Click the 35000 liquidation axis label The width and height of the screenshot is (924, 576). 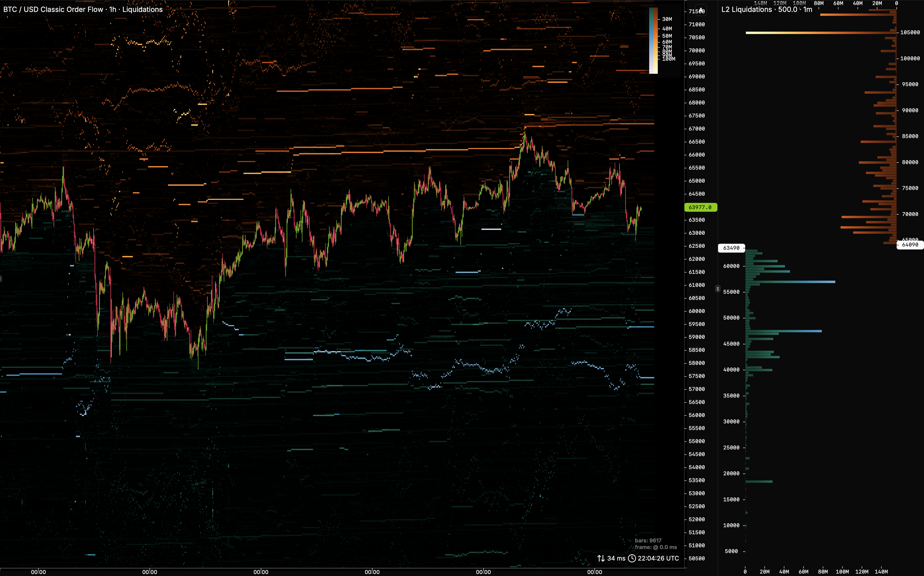coord(731,396)
